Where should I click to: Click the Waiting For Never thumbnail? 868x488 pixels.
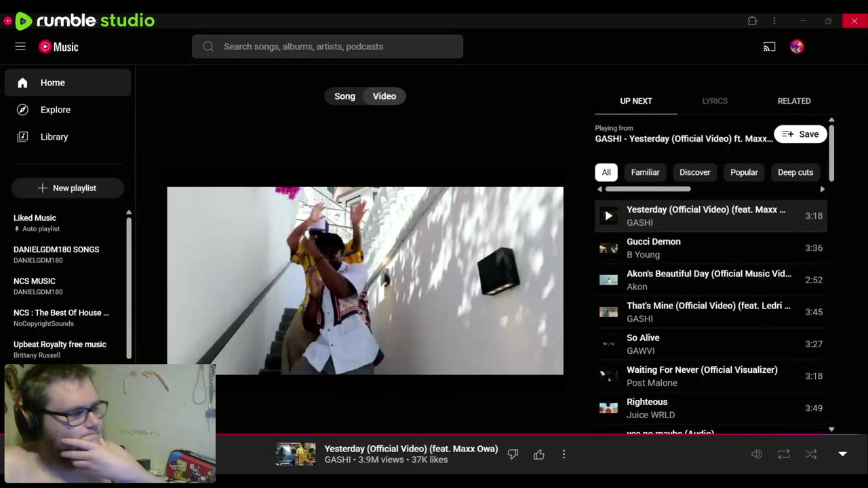click(x=608, y=376)
